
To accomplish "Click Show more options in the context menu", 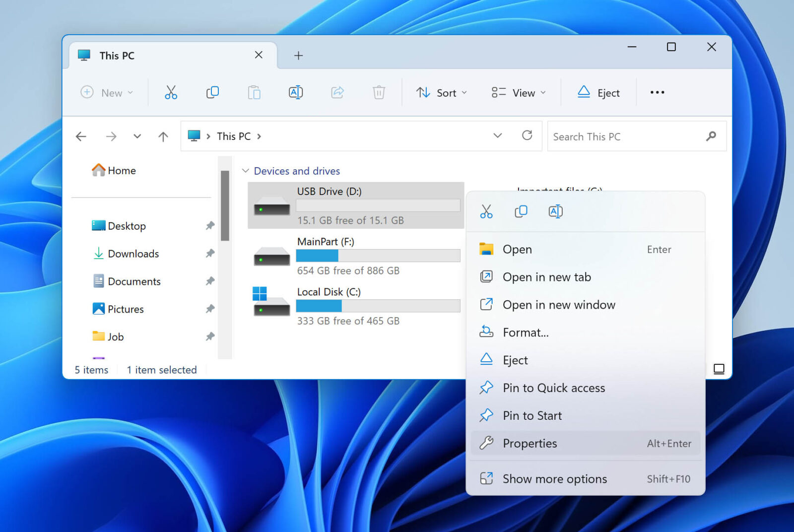I will point(554,478).
